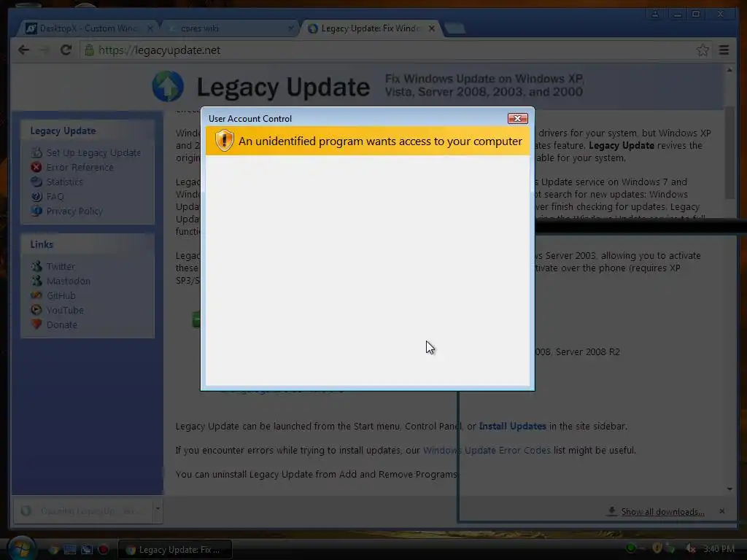The image size is (747, 560).
Task: Click the red Error Reference icon
Action: pyautogui.click(x=36, y=167)
